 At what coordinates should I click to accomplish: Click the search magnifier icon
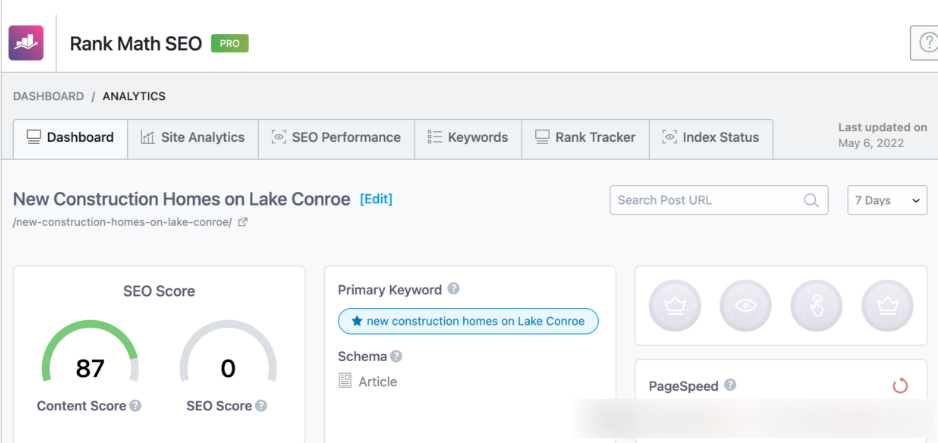811,200
